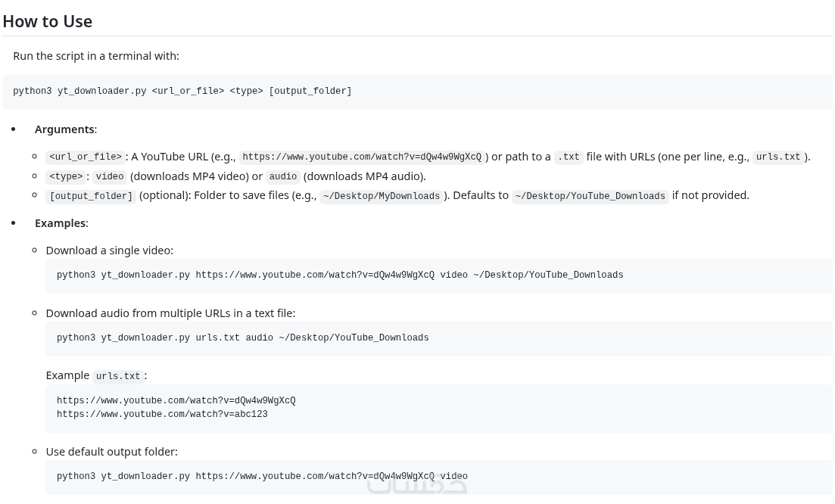Click the urls.txt audio download command block
This screenshot has height=504, width=835.
click(242, 338)
